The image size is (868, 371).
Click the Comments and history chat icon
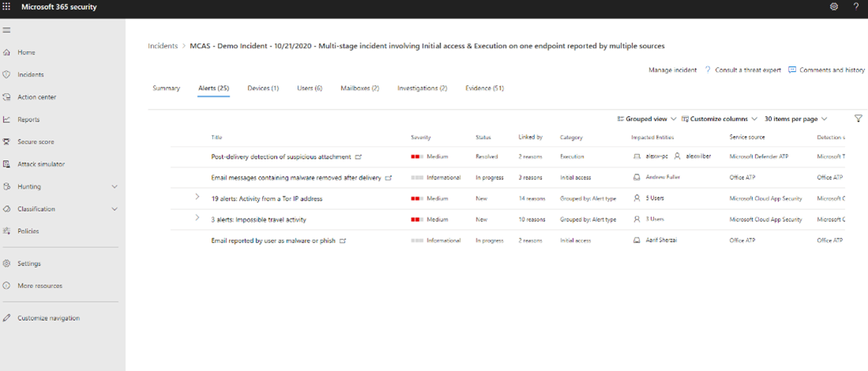pos(792,69)
